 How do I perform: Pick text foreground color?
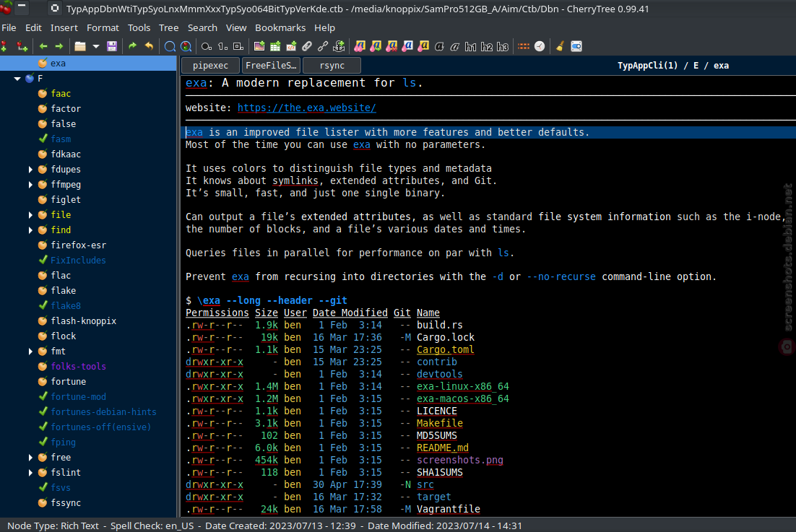pyautogui.click(x=407, y=46)
